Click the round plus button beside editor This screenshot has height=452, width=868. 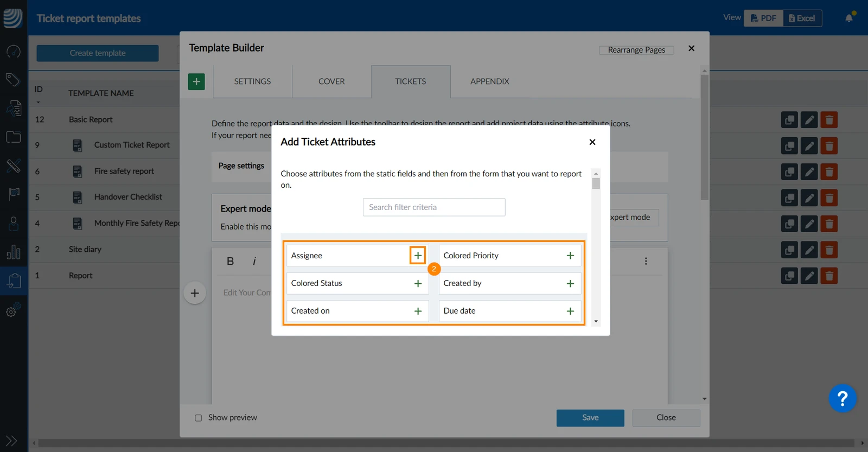click(195, 293)
